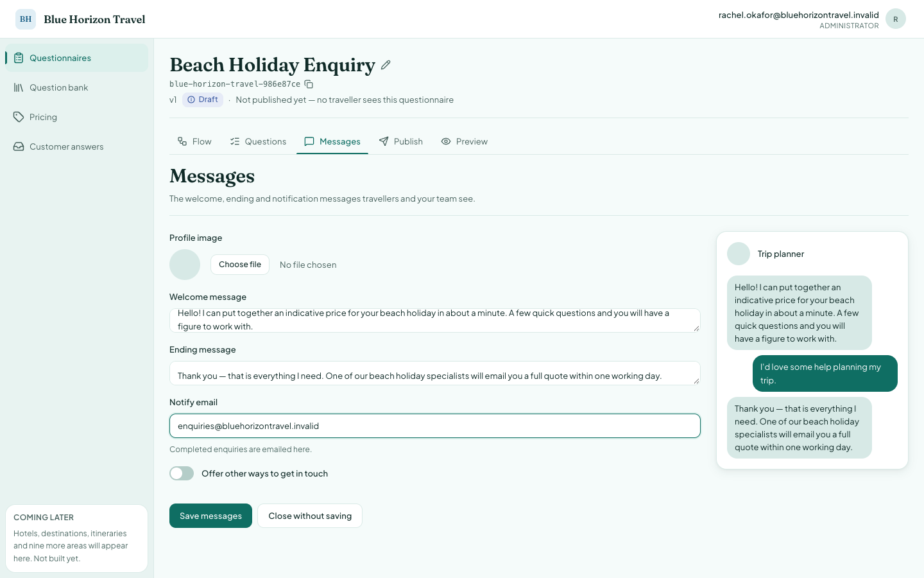Click the pencil icon to rename questionnaire

coord(386,65)
